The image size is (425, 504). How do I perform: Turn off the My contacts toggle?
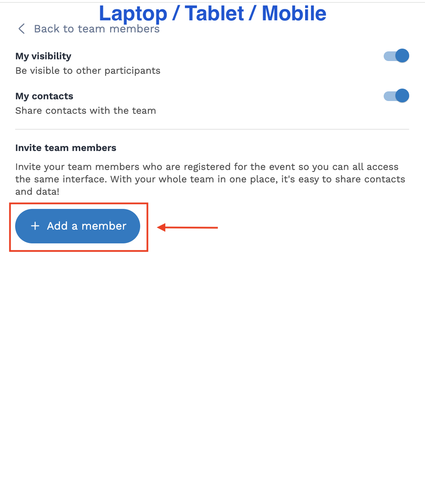click(396, 96)
